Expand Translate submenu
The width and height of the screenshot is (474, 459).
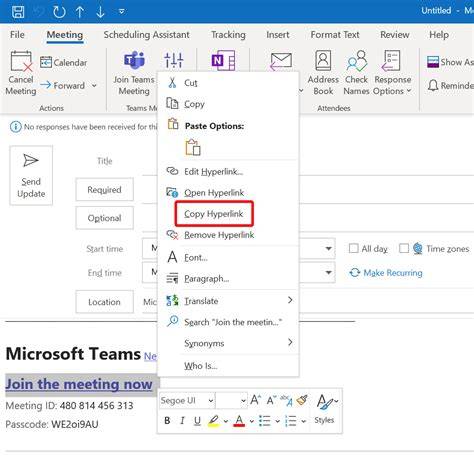click(x=228, y=301)
